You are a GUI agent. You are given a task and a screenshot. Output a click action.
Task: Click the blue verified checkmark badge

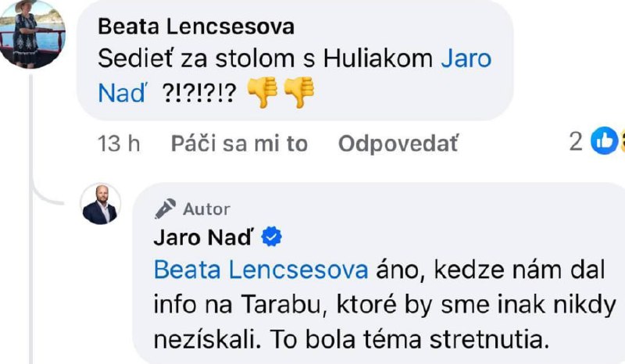271,237
